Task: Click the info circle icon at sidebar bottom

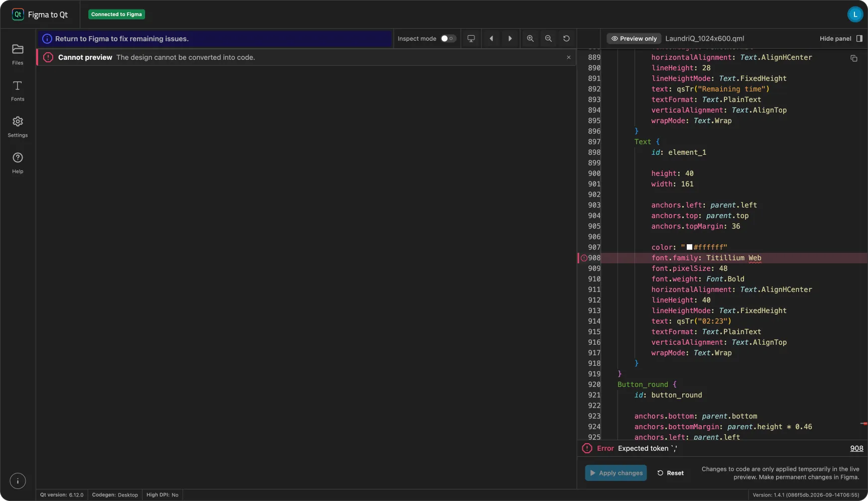Action: [18, 481]
